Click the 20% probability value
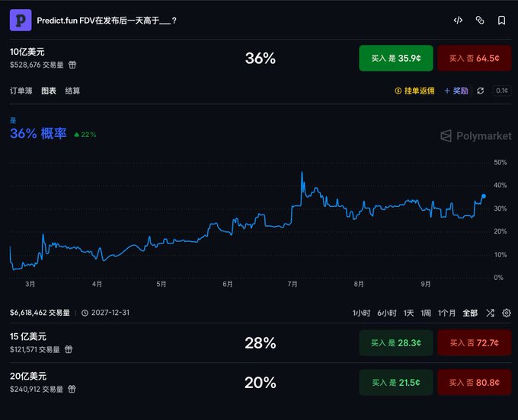Screen dimensions: 518x420 tap(261, 383)
